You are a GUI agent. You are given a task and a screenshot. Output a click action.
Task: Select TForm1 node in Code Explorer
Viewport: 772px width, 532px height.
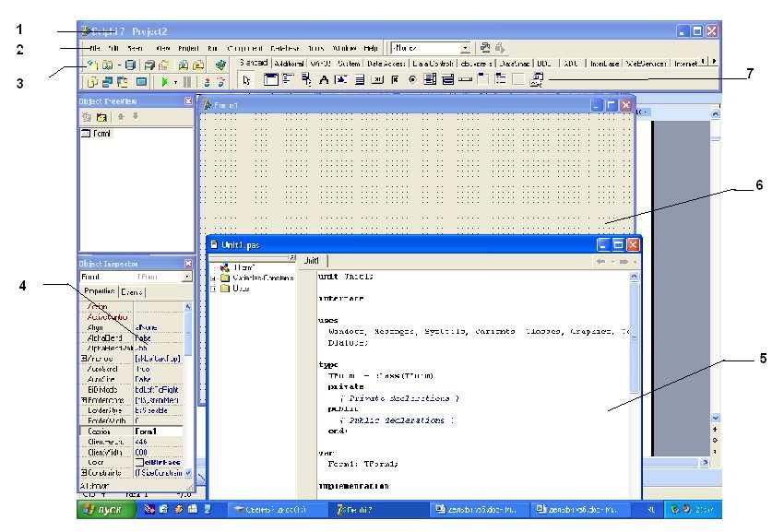[x=244, y=267]
